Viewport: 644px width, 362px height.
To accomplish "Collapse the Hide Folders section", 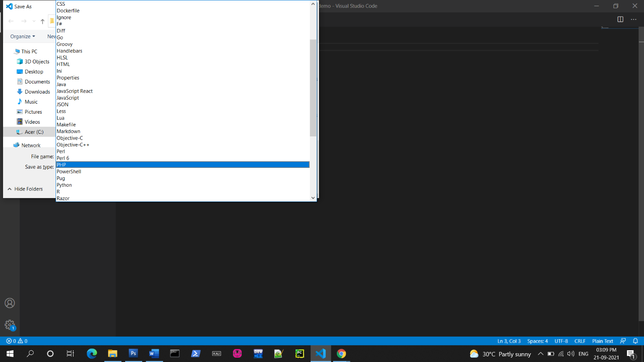I will [25, 188].
